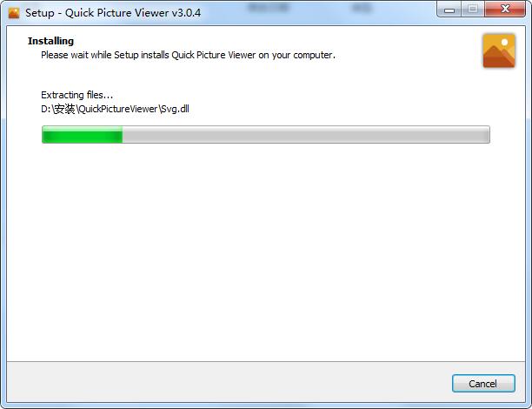Click the far right end of the progress bar
Screen dimensions: 532x409
coord(486,135)
